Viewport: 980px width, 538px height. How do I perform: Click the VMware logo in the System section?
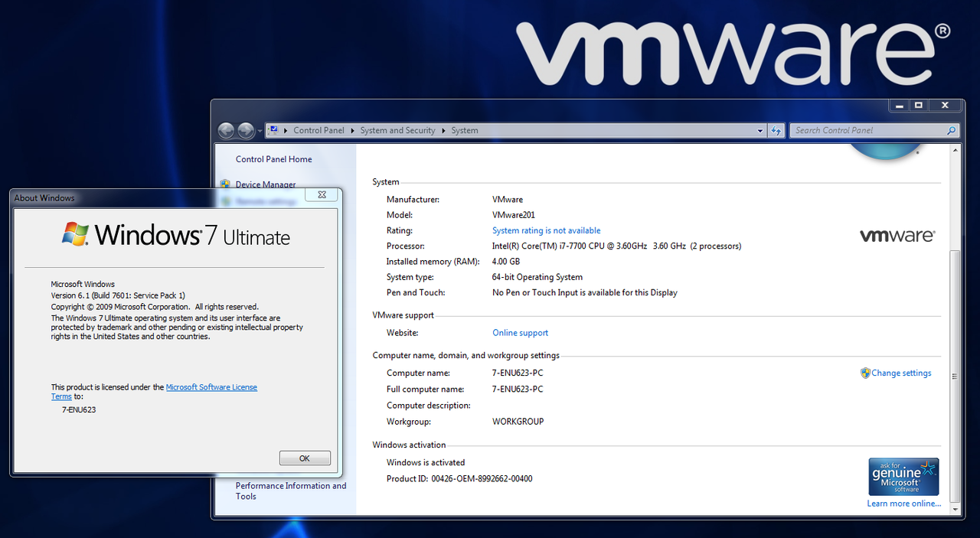pos(897,236)
